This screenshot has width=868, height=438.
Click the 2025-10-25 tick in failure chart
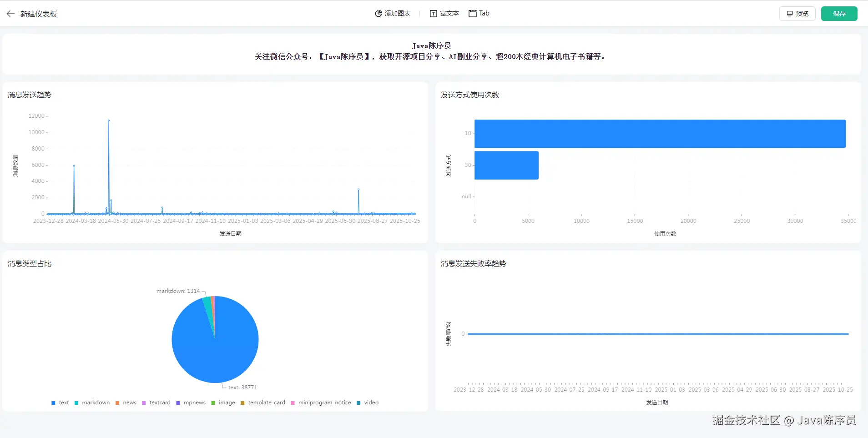(838, 390)
